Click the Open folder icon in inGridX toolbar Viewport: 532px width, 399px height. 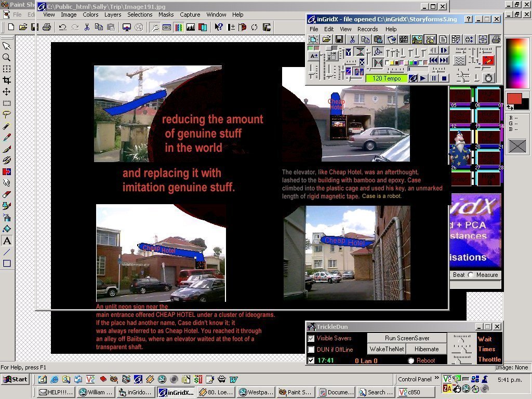click(x=326, y=39)
